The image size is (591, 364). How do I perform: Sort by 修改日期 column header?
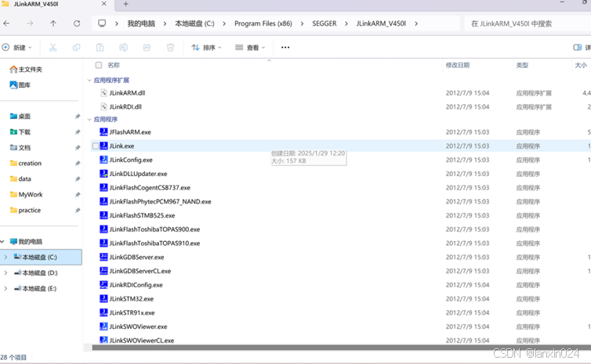click(x=458, y=65)
